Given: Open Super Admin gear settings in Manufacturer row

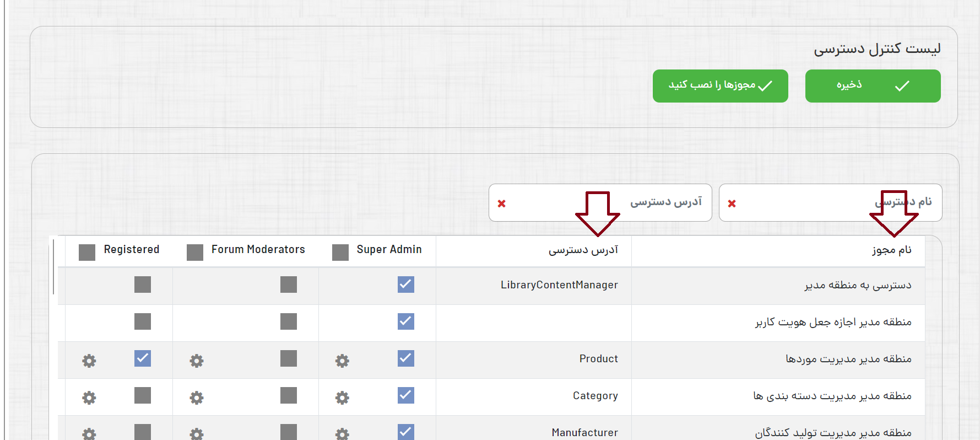Looking at the screenshot, I should 343,434.
